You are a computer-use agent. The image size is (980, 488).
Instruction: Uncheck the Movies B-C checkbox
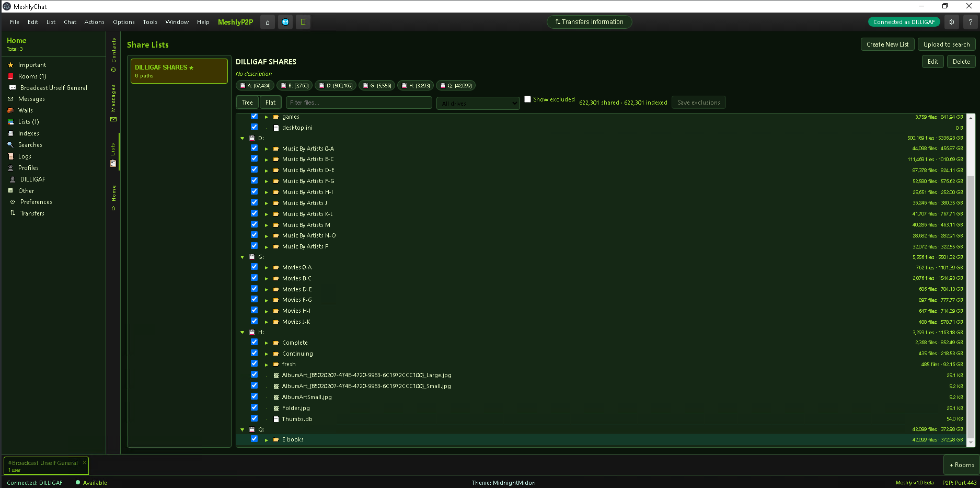254,278
